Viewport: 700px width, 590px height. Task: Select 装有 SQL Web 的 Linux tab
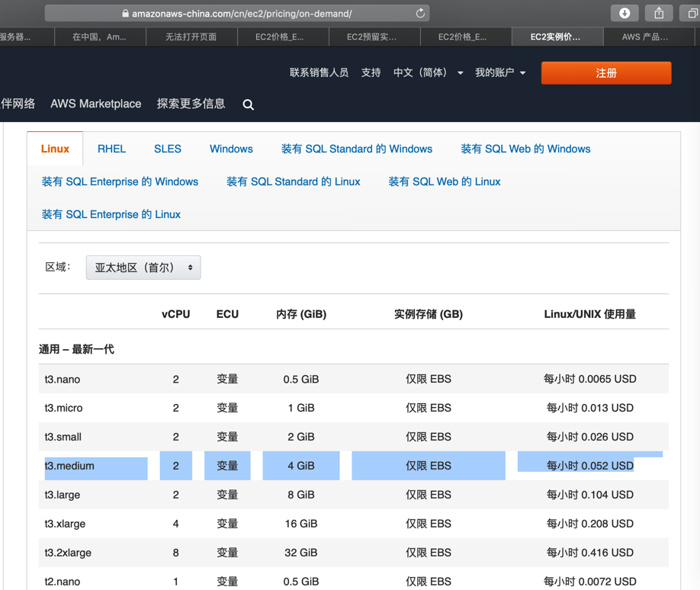coord(445,181)
